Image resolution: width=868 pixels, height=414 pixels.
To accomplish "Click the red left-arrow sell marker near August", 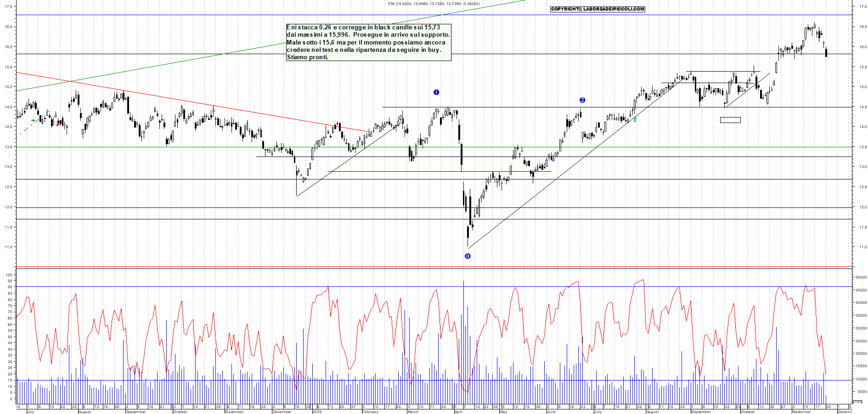I will 58,124.
